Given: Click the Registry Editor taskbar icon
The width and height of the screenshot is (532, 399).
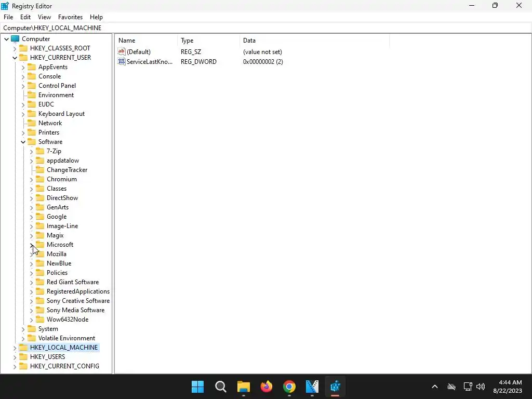Looking at the screenshot, I should [335, 387].
